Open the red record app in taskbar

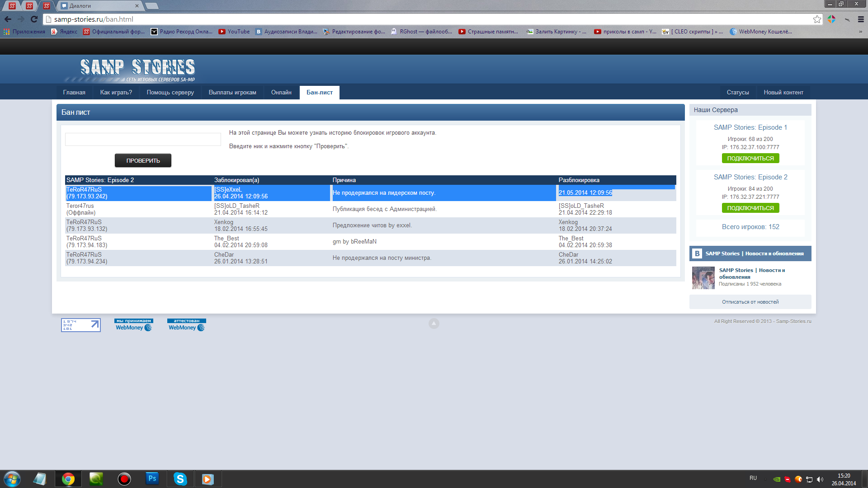(124, 479)
